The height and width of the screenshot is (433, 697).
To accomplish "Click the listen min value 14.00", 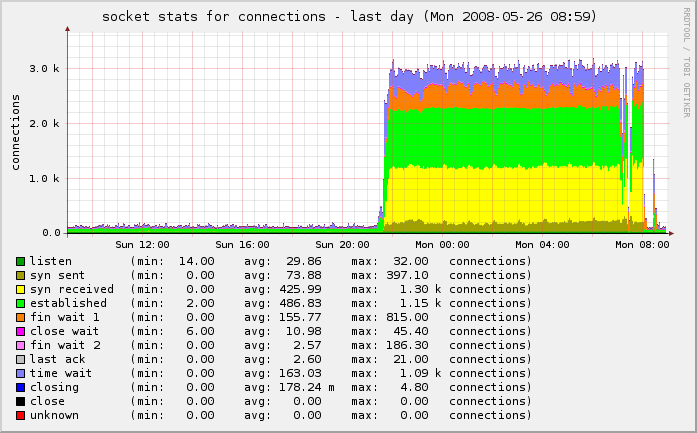I will point(196,261).
